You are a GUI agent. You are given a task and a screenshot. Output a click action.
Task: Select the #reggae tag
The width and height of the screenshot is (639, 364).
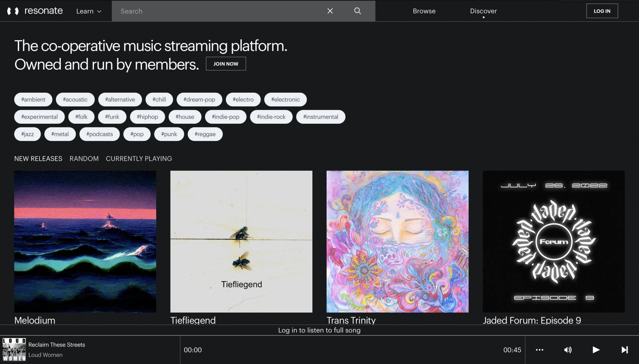(205, 134)
